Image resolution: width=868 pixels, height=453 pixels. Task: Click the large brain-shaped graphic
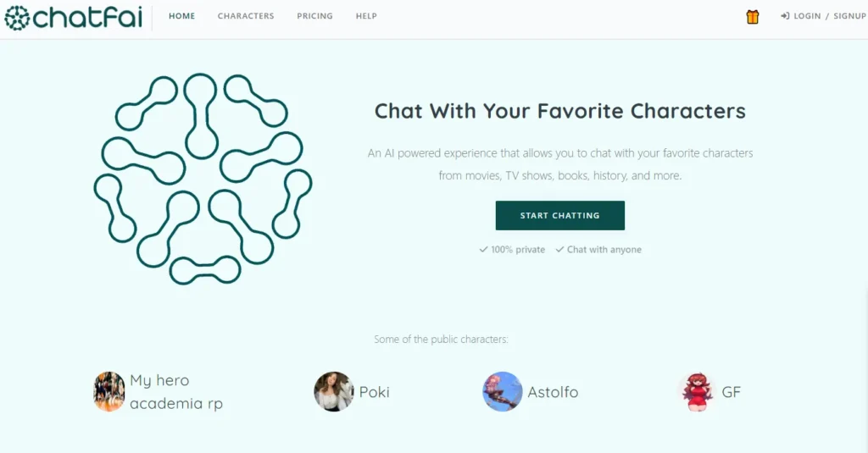tap(203, 179)
